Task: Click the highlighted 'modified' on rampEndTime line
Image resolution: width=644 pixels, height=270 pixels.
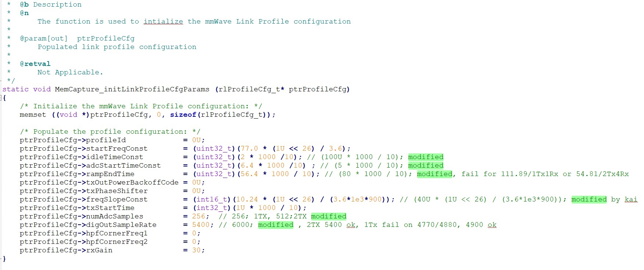Action: 434,174
